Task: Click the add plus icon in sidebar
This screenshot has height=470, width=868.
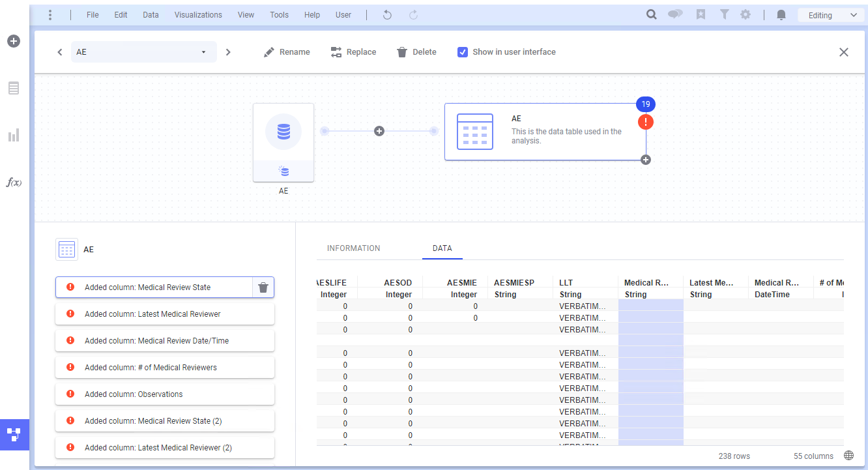Action: point(14,41)
